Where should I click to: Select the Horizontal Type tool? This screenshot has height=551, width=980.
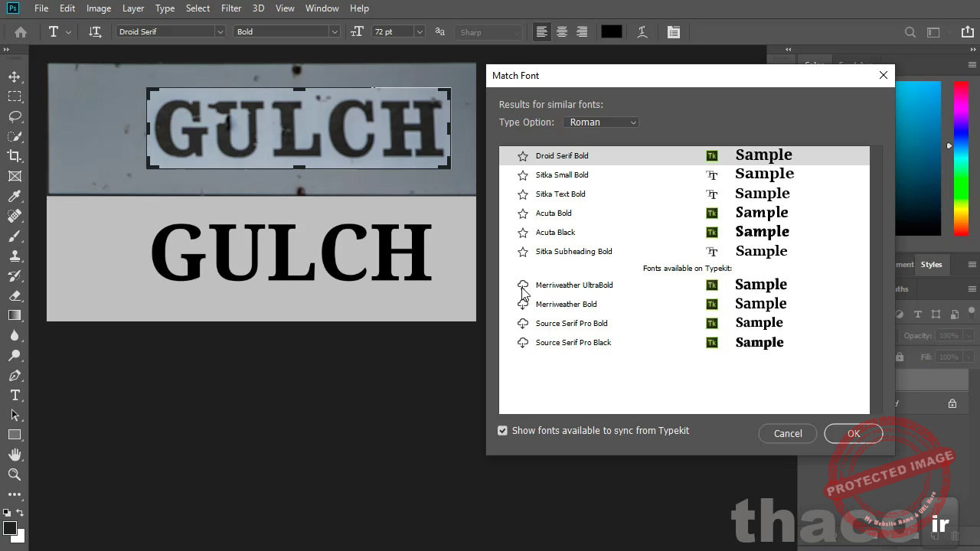point(15,396)
